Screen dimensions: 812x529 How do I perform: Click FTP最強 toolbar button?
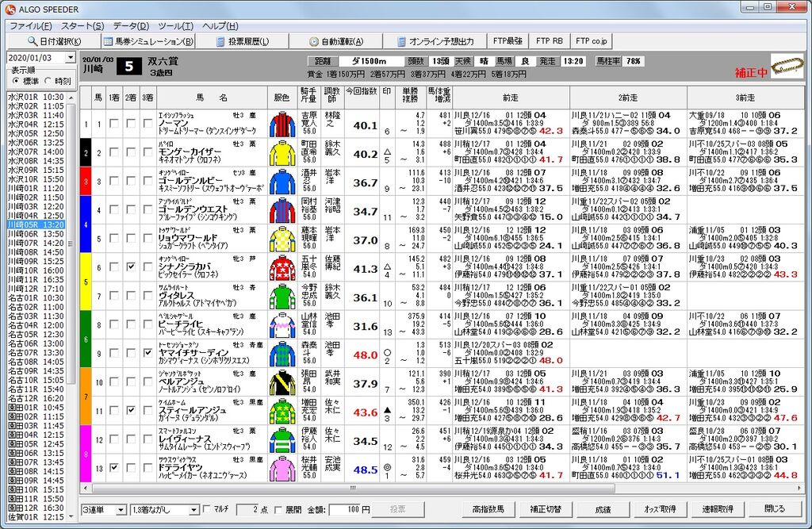point(507,40)
